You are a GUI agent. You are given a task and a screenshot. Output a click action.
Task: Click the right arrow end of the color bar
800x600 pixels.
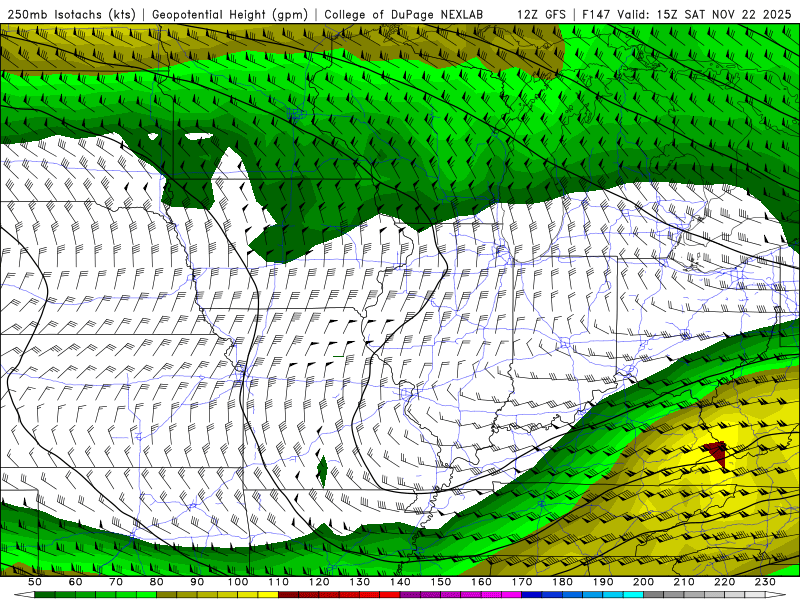[x=776, y=595]
